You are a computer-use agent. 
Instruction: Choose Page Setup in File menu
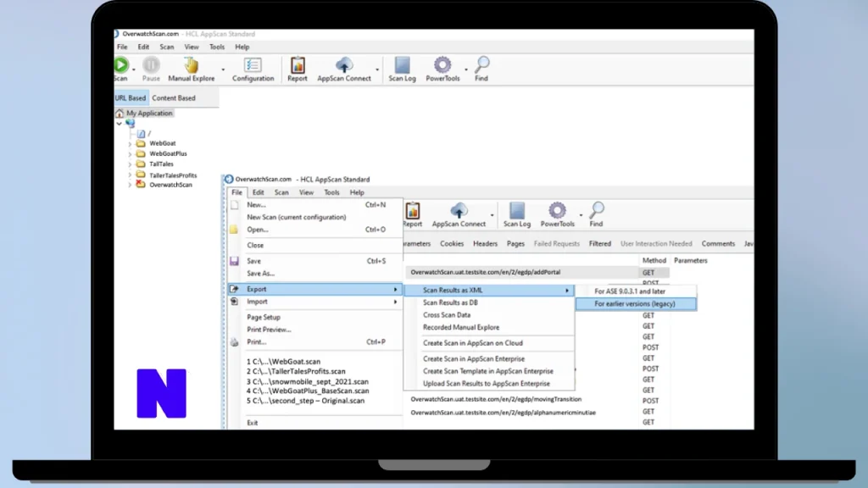(264, 318)
